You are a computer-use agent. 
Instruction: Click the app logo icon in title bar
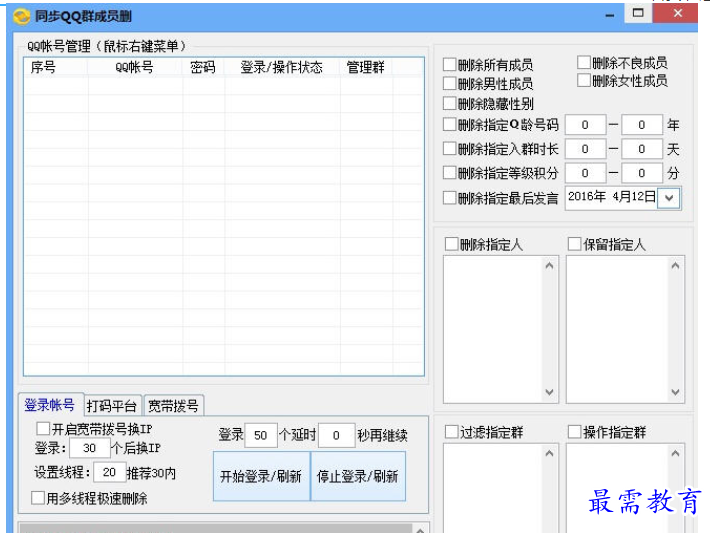click(x=22, y=17)
